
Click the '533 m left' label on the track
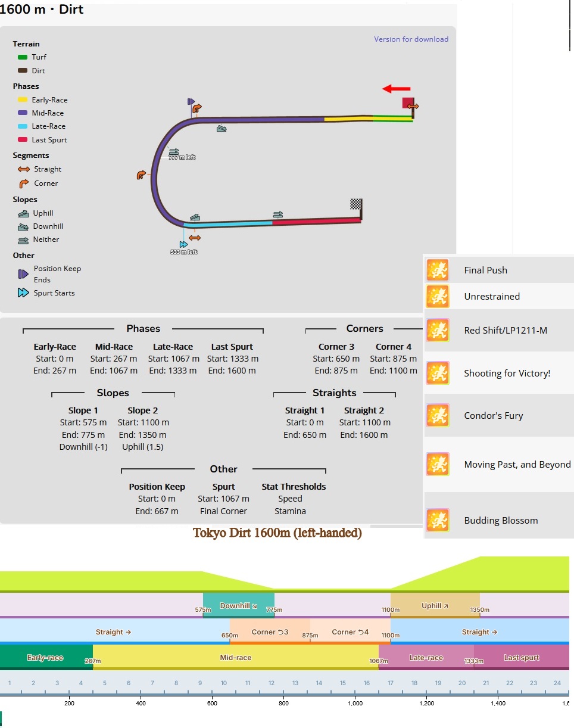point(183,252)
